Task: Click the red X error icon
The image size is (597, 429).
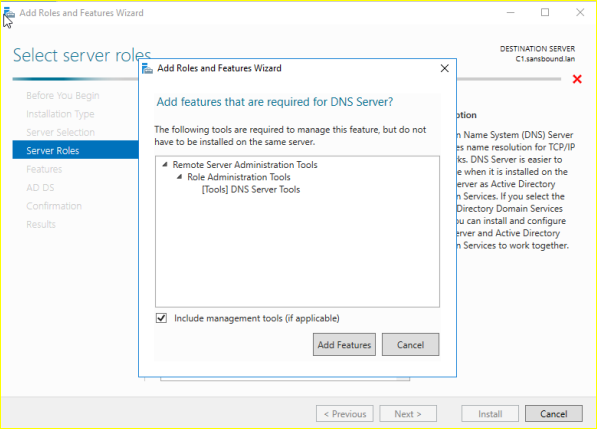Action: tap(577, 79)
